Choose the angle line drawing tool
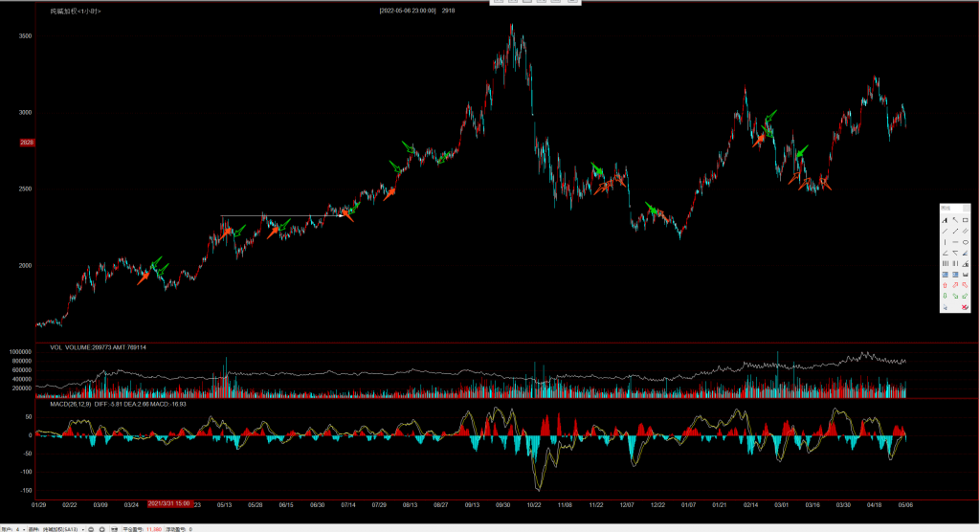 [x=945, y=253]
